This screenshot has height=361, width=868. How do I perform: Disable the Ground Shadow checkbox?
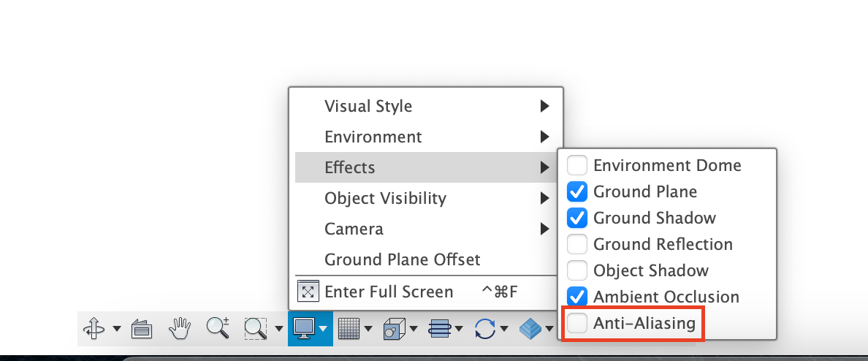coord(576,218)
